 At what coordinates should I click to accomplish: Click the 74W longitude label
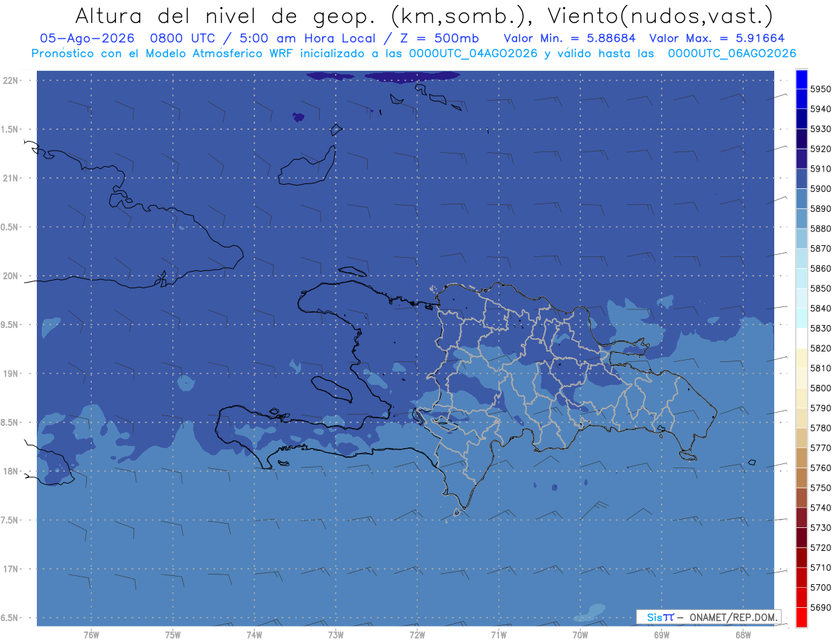[x=254, y=634]
